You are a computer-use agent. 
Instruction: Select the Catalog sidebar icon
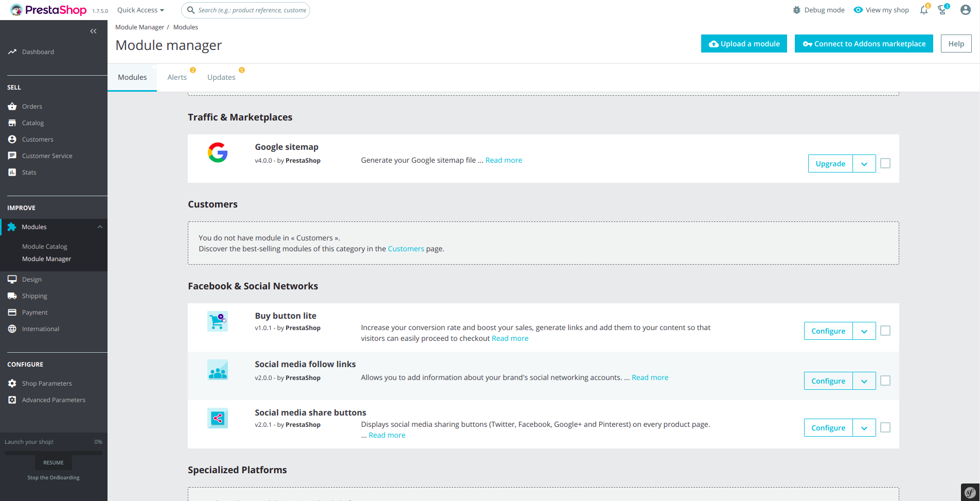tap(12, 123)
